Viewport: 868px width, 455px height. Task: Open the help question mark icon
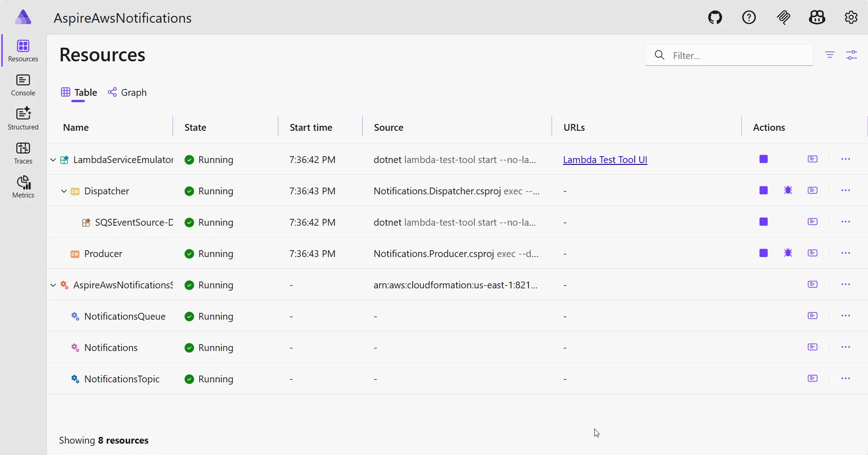[x=749, y=18]
